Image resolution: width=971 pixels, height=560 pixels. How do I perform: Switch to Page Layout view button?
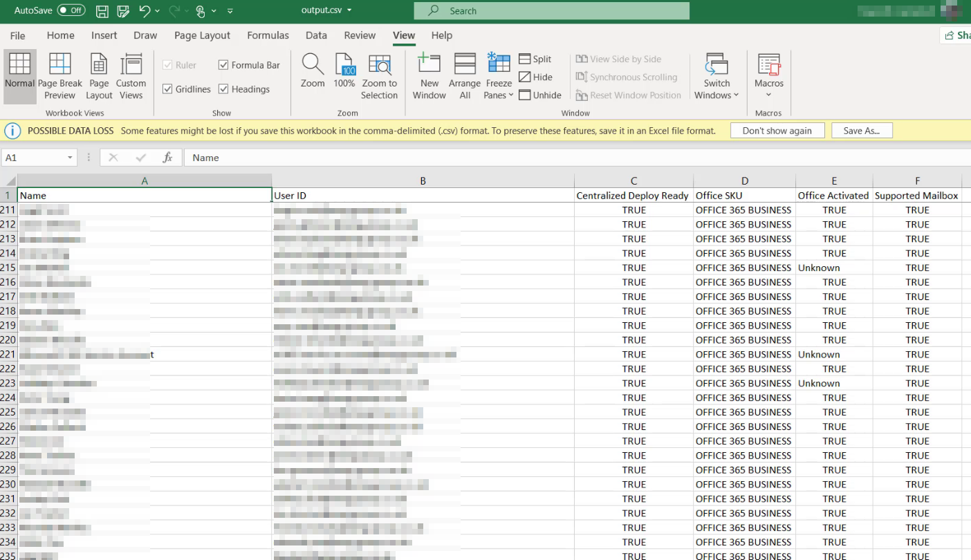tap(99, 77)
